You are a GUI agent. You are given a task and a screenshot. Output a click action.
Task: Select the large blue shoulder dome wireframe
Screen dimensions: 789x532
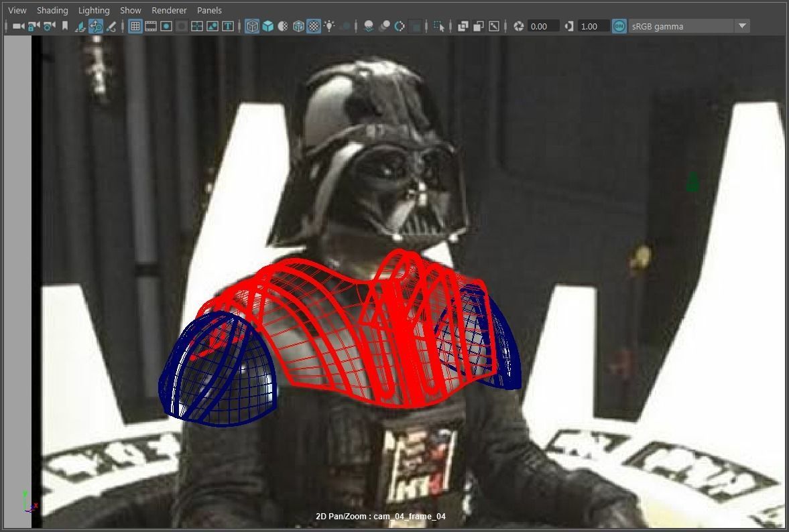click(x=217, y=370)
